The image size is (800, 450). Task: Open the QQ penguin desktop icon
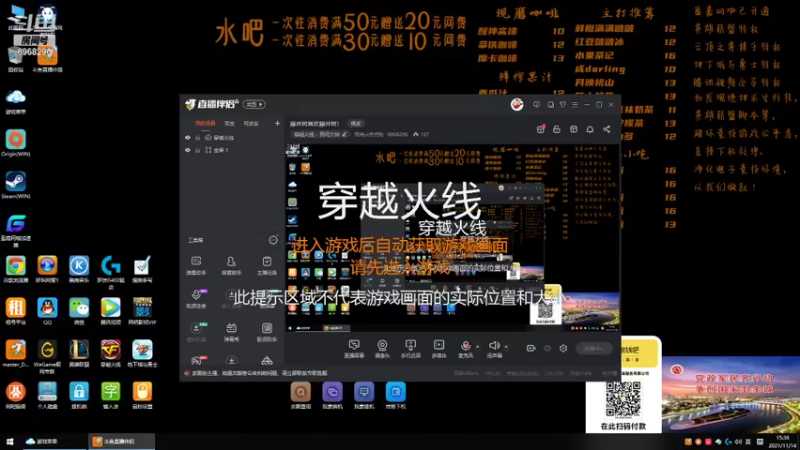coord(47,311)
